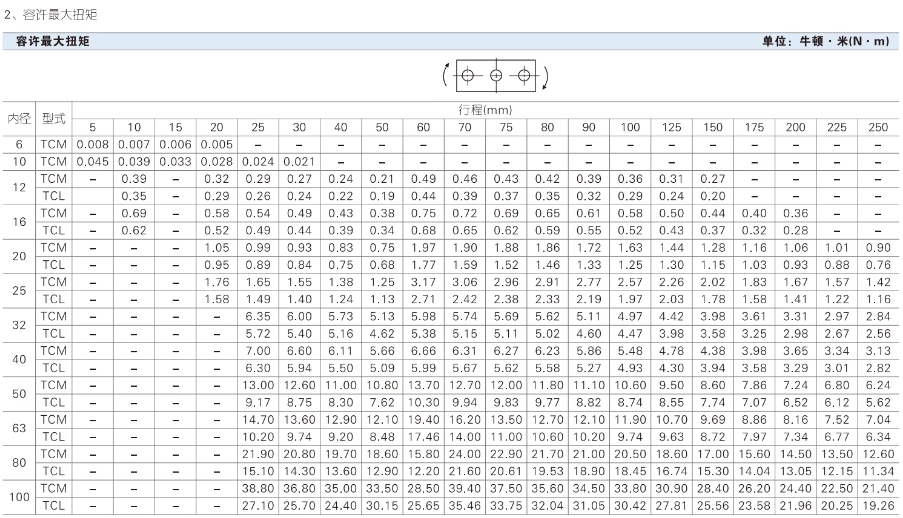This screenshot has height=518, width=903.
Task: Click the torque rotation diagram icon
Action: 495,75
